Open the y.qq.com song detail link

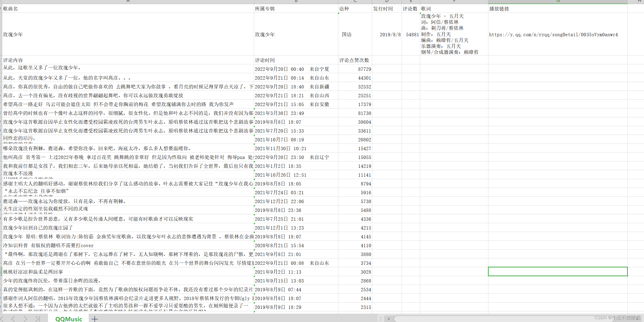click(553, 35)
